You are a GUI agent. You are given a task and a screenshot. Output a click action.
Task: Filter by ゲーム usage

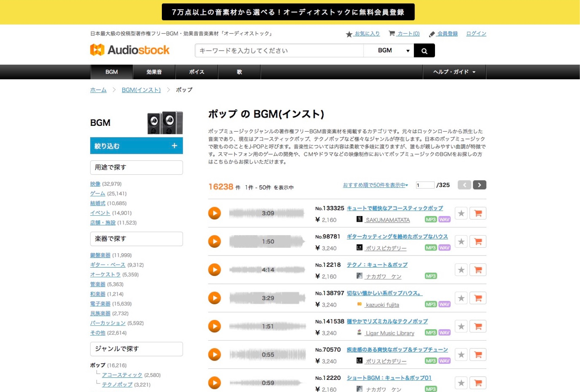(x=98, y=194)
